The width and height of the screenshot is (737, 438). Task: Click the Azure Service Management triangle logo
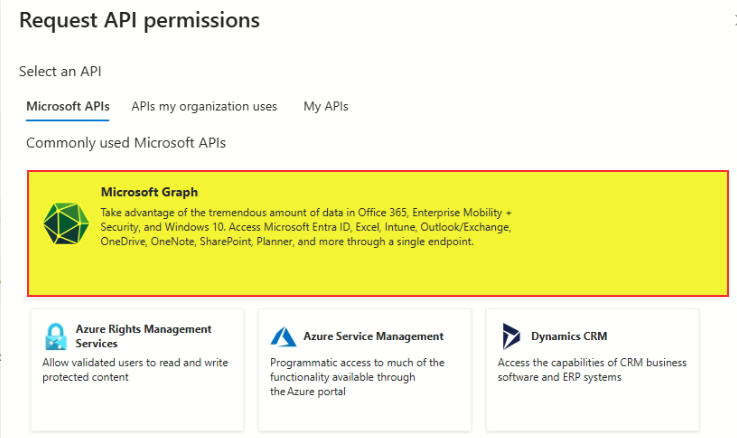[x=282, y=336]
